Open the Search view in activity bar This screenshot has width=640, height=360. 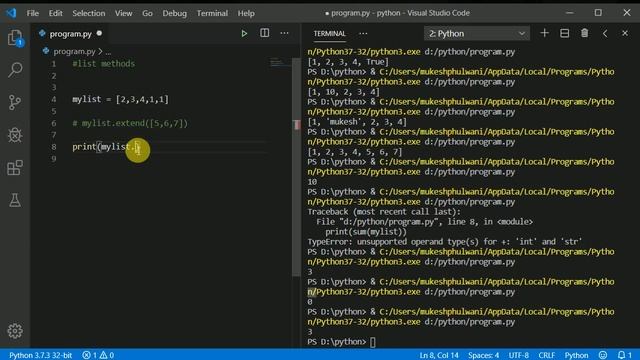pyautogui.click(x=15, y=70)
